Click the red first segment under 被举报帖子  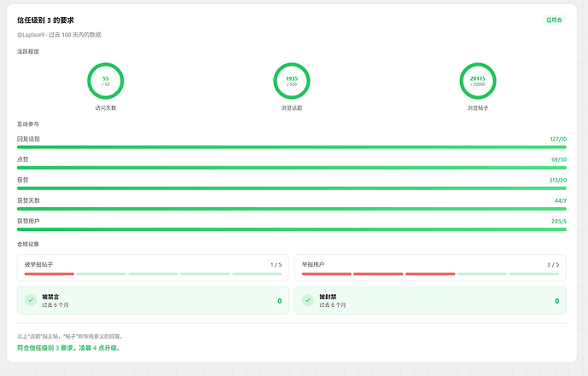pyautogui.click(x=49, y=275)
